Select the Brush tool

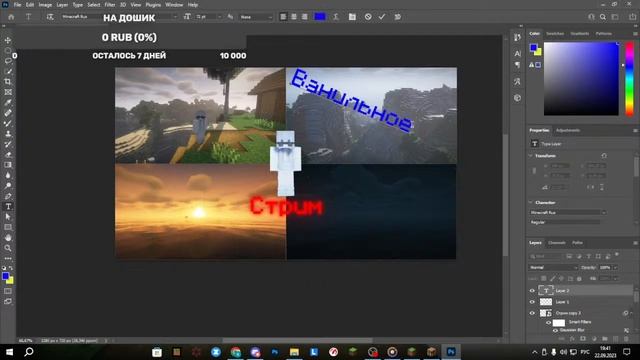[x=8, y=123]
